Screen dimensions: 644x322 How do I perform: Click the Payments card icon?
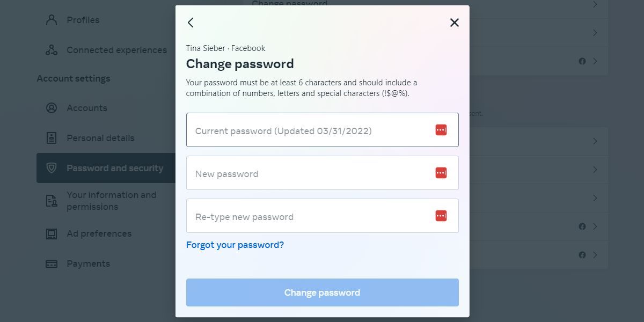click(51, 264)
